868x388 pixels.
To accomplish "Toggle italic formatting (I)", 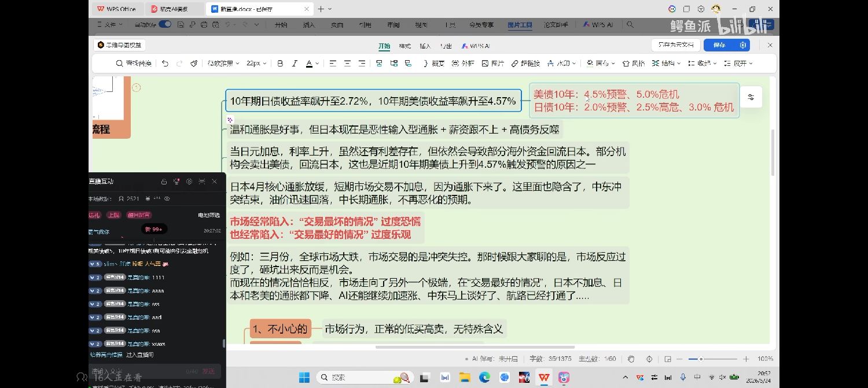I will (295, 64).
